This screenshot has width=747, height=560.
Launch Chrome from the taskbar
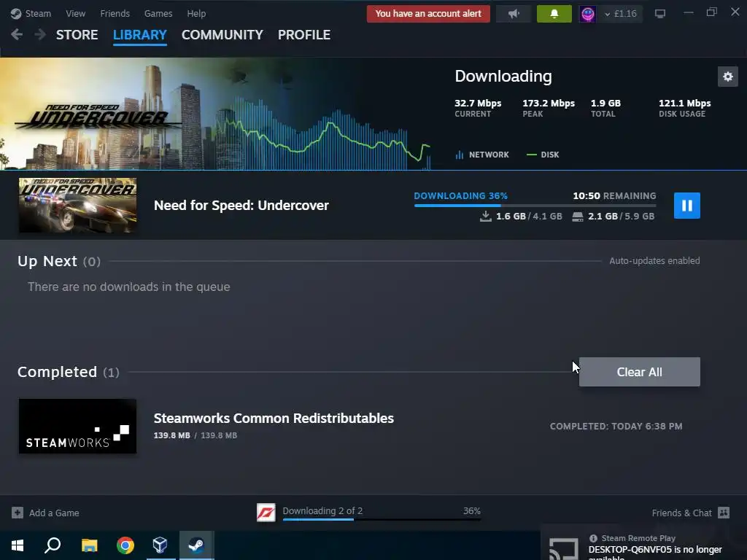pos(125,545)
